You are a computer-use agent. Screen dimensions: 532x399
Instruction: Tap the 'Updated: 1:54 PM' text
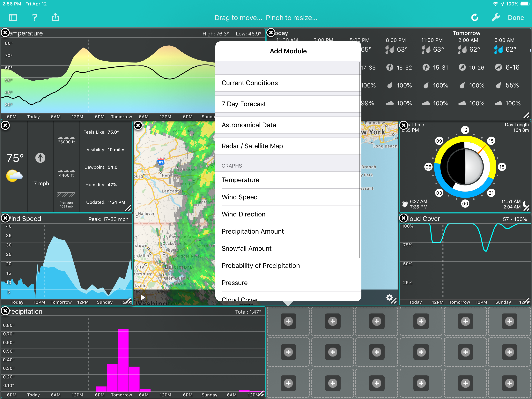106,202
